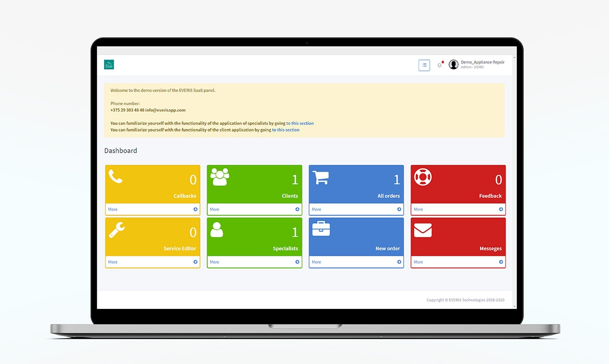The height and width of the screenshot is (364, 609).
Task: Open More link under Callbacks
Action: (113, 209)
